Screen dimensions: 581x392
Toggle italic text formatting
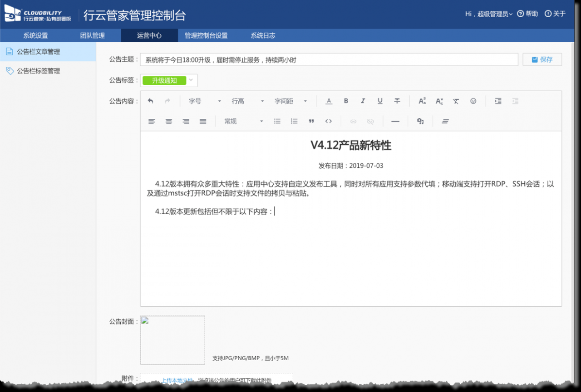(x=363, y=101)
